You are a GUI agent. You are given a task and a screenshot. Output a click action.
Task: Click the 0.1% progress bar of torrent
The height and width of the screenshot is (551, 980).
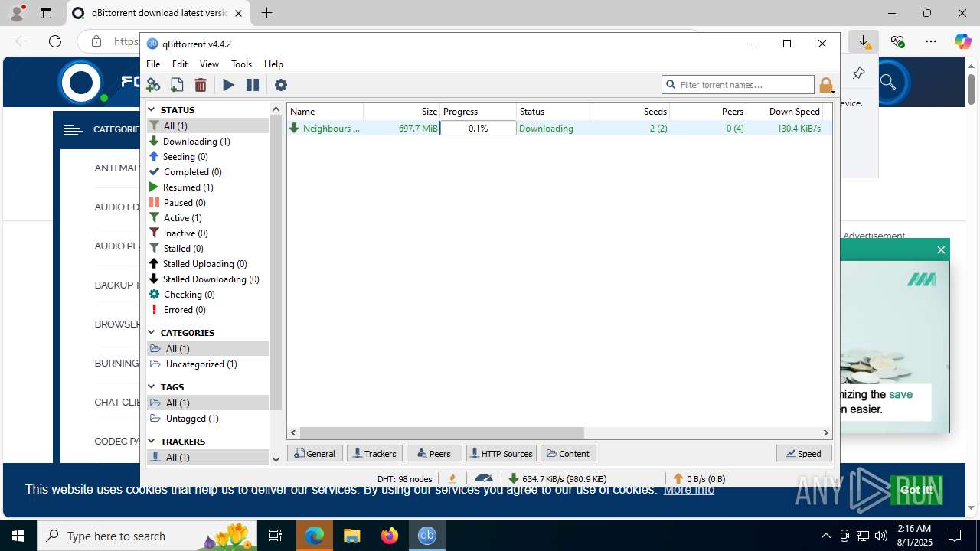tap(478, 128)
